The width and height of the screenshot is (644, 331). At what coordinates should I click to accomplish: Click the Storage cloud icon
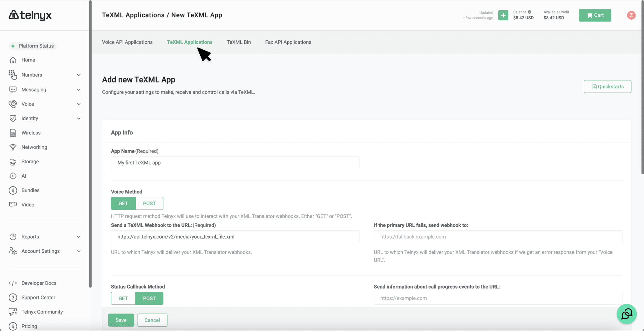(x=13, y=162)
